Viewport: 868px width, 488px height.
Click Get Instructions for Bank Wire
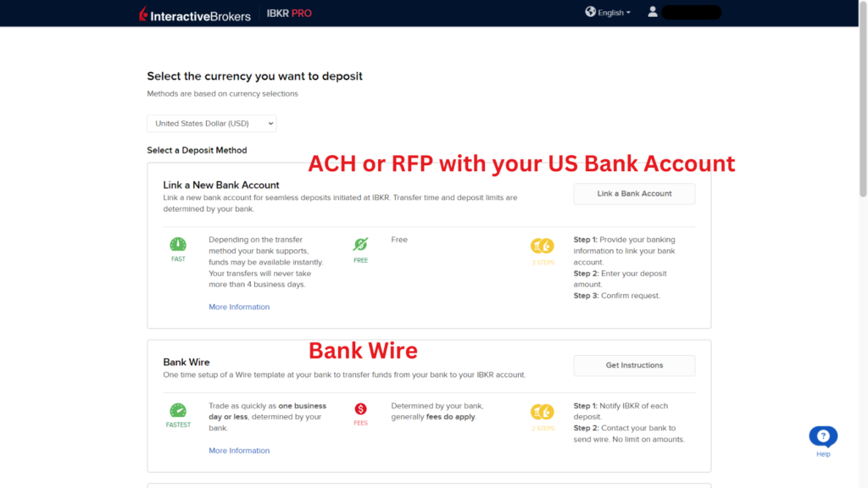click(634, 365)
